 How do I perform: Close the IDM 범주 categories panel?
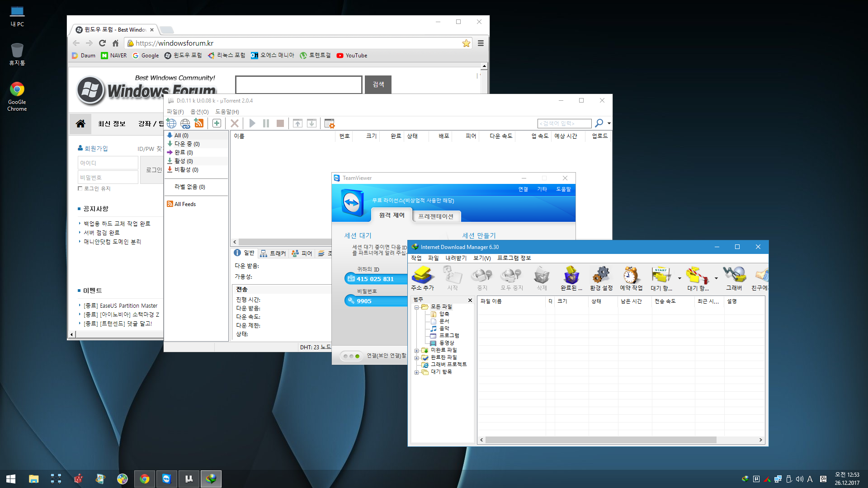click(x=470, y=300)
